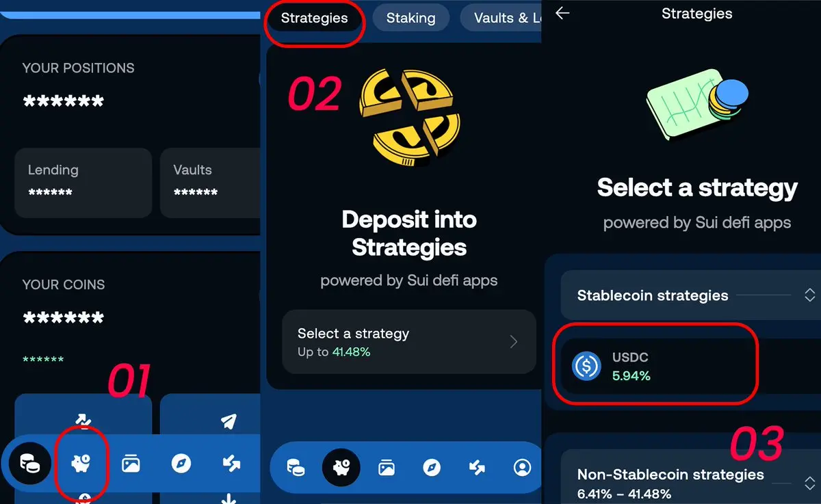Screen dimensions: 821x504
Task: Open the Vaults positions card
Action: click(210, 183)
